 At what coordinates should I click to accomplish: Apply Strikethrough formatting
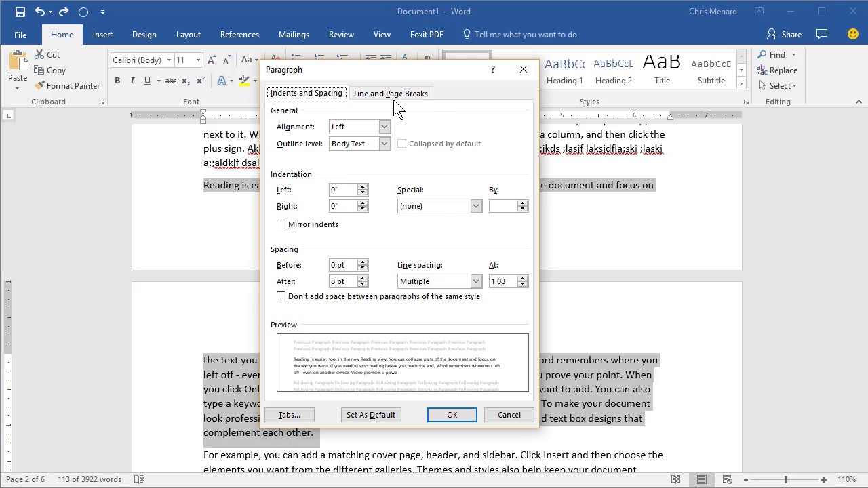coord(171,81)
